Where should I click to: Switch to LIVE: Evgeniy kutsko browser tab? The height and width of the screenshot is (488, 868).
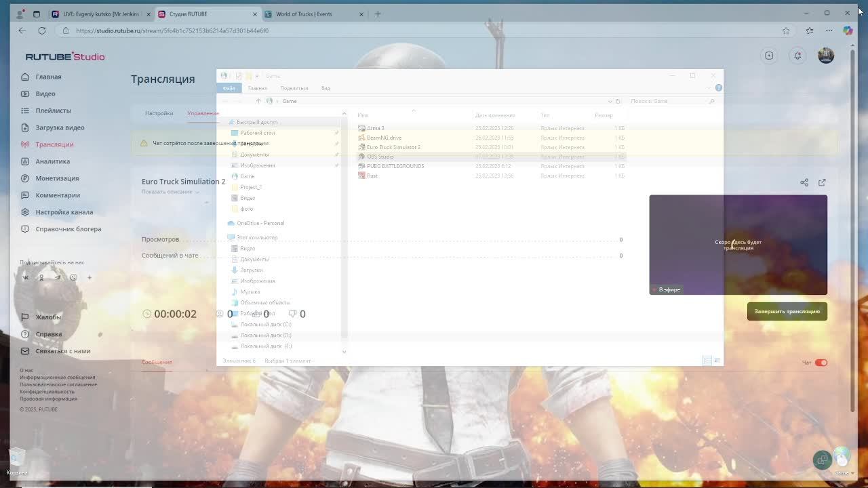click(x=100, y=14)
